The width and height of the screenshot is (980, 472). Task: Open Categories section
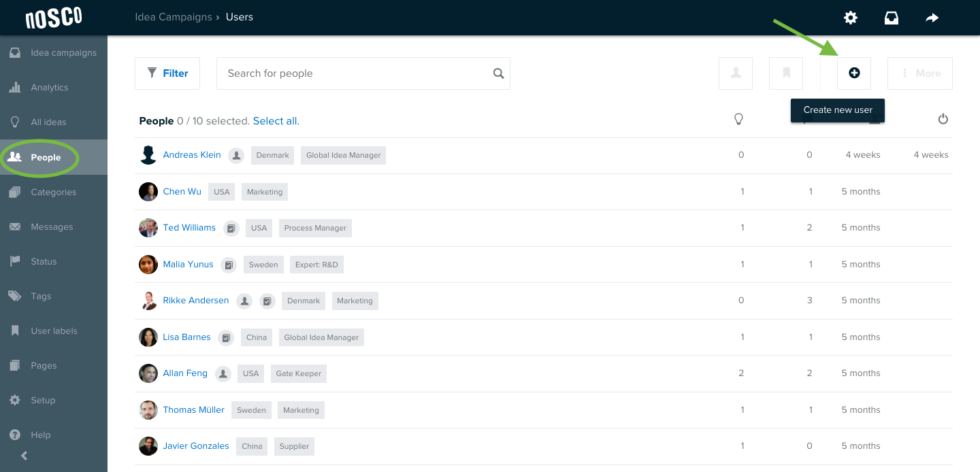pos(54,192)
